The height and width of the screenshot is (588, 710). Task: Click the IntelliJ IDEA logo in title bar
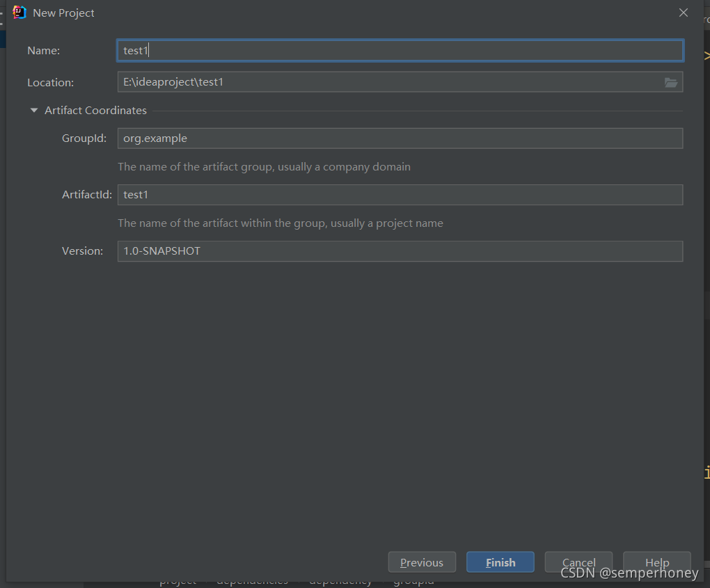[19, 13]
